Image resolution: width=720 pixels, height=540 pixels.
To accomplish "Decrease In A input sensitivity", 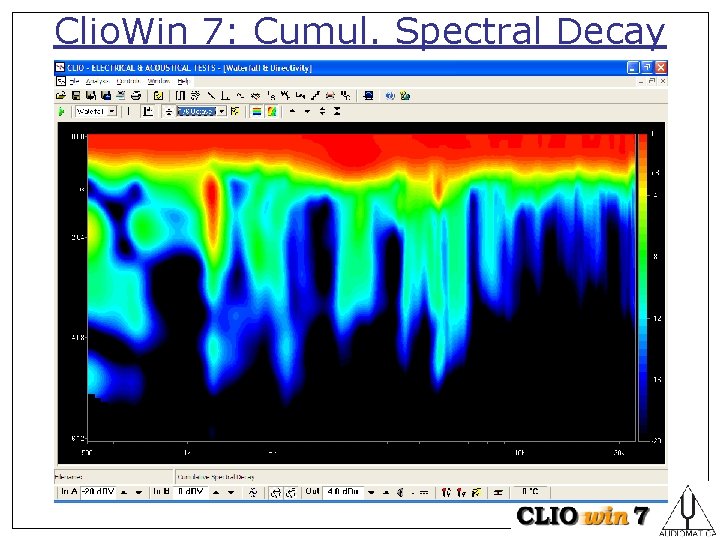I will click(139, 492).
